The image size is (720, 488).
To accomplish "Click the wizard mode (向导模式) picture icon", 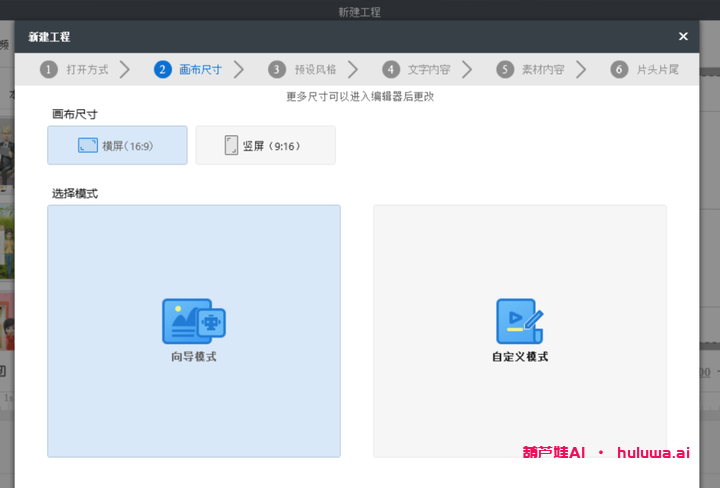I will (193, 321).
